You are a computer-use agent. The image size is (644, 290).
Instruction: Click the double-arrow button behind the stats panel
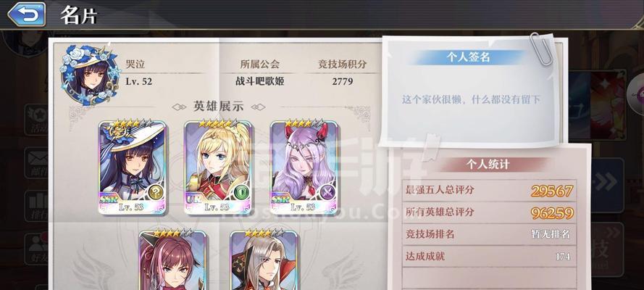coord(607,183)
